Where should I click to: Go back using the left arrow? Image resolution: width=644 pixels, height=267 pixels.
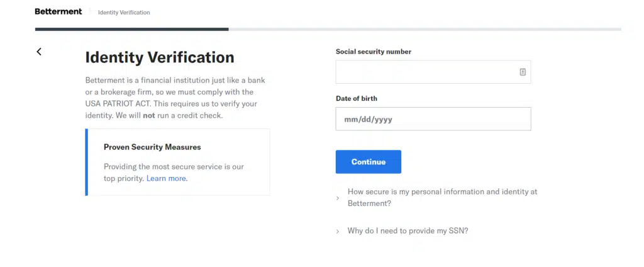[39, 52]
